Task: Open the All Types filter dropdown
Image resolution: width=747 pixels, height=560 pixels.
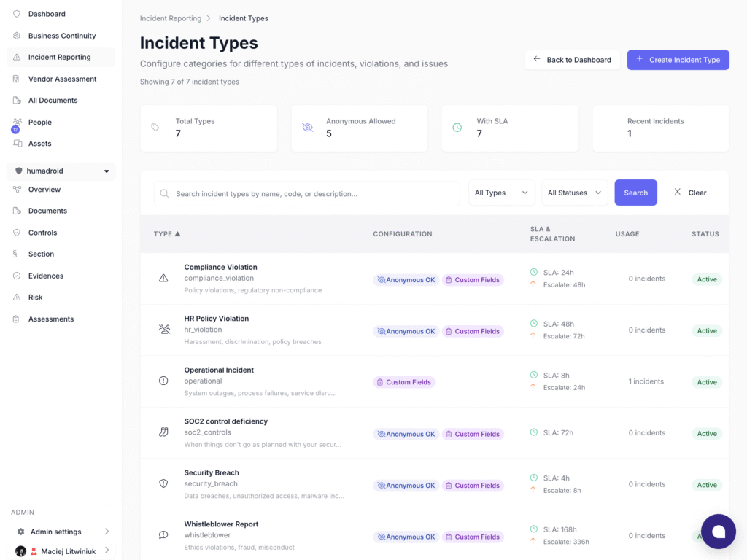Action: click(501, 192)
